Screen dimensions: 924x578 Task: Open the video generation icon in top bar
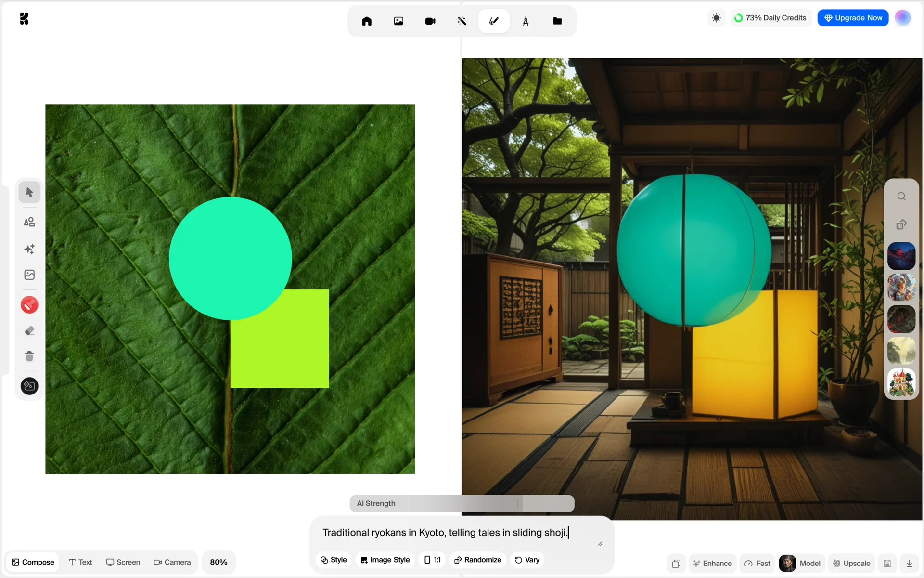[430, 21]
